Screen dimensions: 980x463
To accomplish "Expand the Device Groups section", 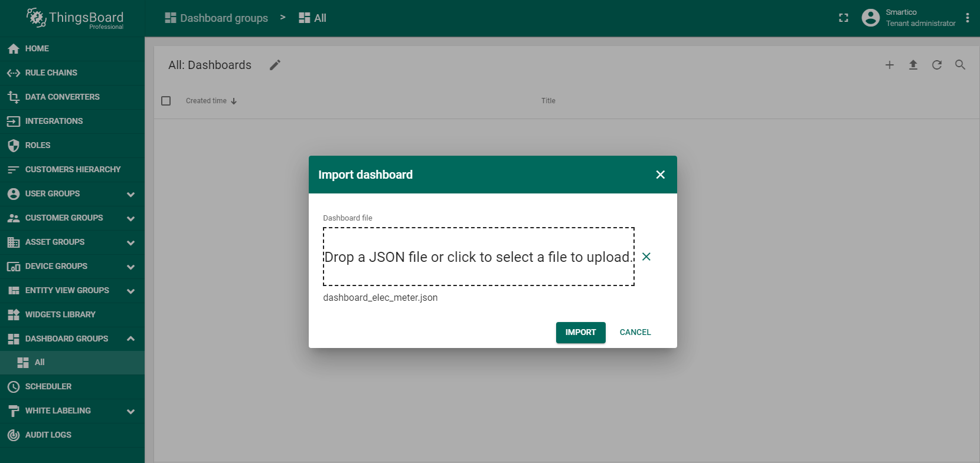I will [x=130, y=267].
